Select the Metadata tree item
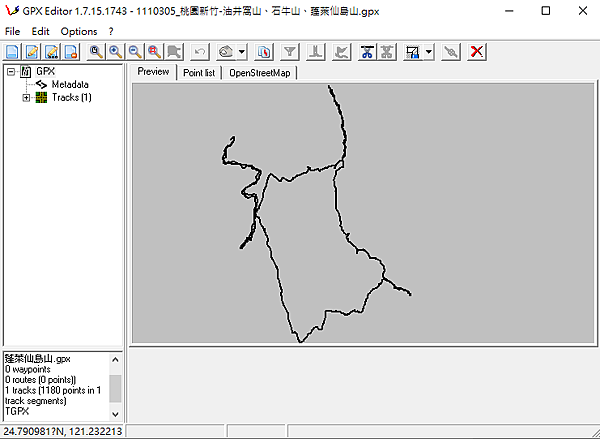Image resolution: width=600 pixels, height=439 pixels. tap(70, 85)
